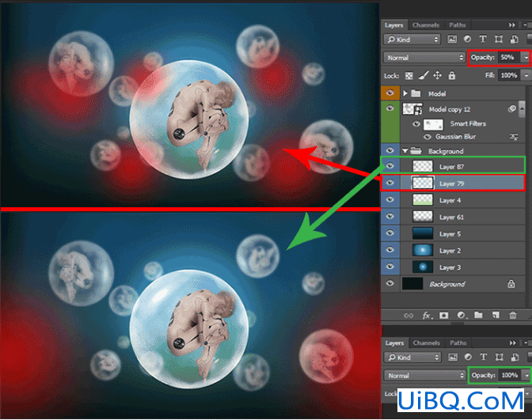The width and height of the screenshot is (532, 420).
Task: Click Layer 87 thumbnail
Action: coord(423,166)
